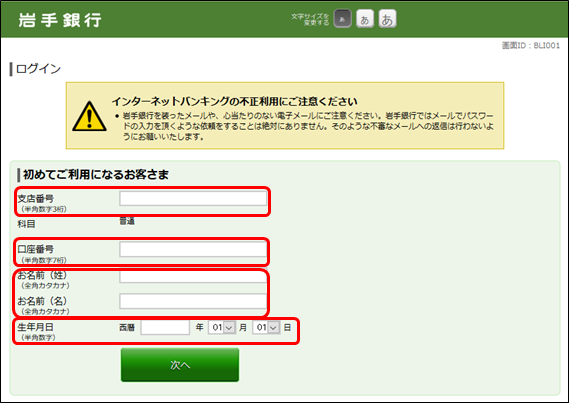Click the お名前(名) text field

click(x=193, y=301)
